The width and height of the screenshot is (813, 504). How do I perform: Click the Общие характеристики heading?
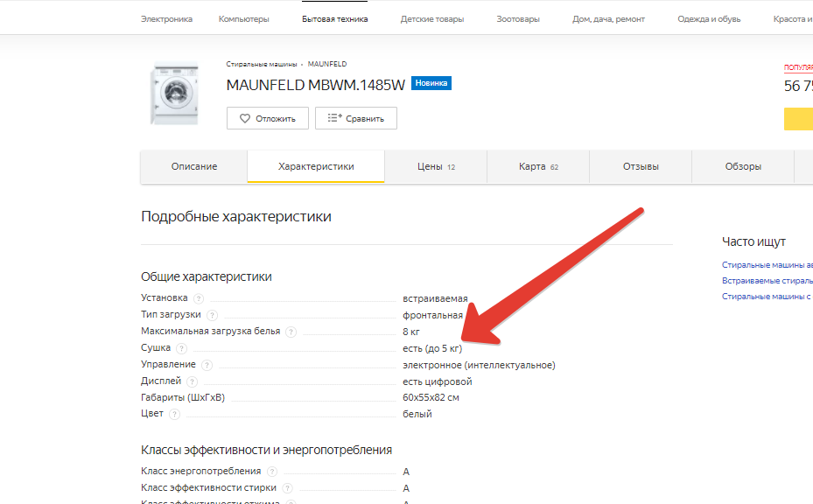[207, 276]
